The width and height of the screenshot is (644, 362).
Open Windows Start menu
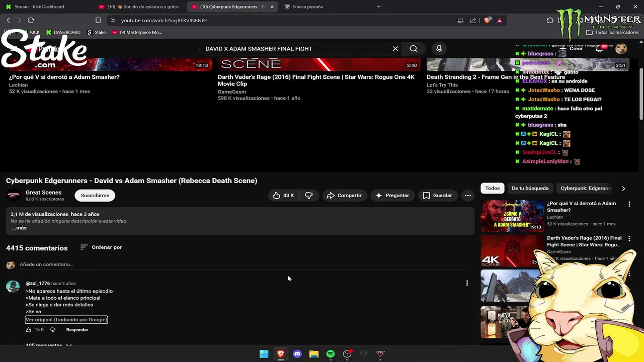[x=264, y=354]
